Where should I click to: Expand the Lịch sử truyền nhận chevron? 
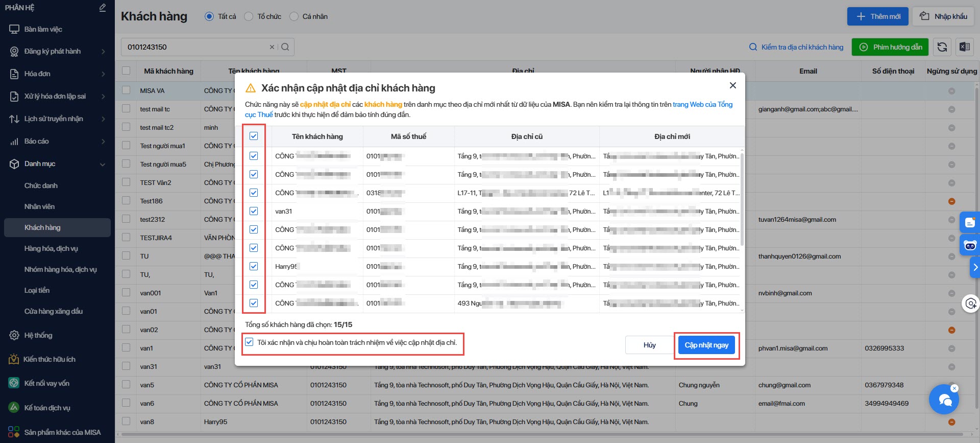point(103,119)
